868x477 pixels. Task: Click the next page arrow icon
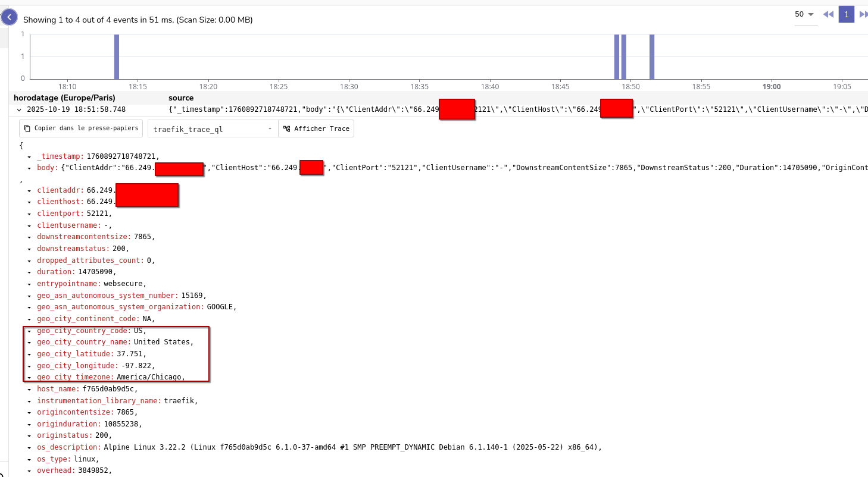coord(863,15)
